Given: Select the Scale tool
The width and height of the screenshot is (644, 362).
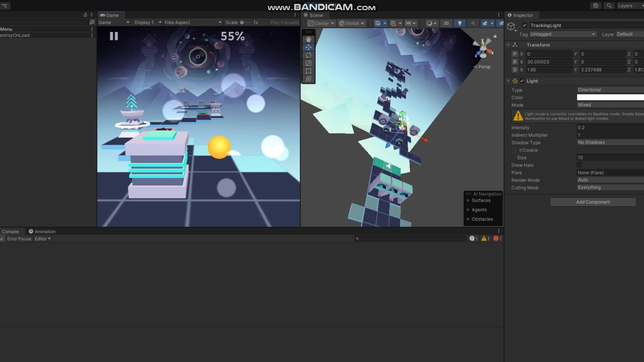Looking at the screenshot, I should coord(308,63).
